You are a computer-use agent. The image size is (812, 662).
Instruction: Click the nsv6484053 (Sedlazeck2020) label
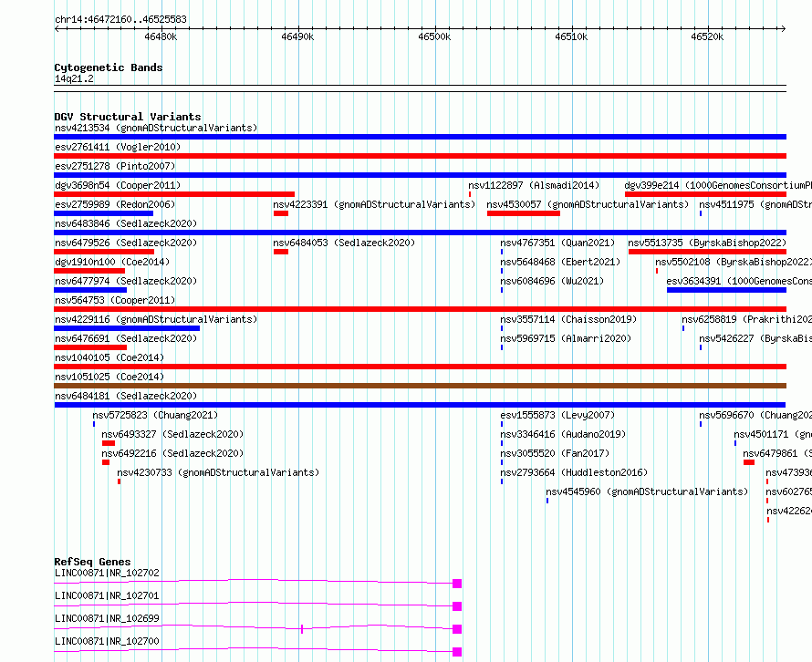click(x=344, y=243)
